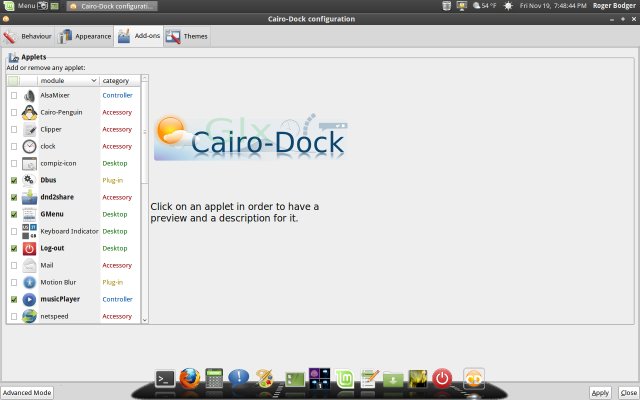This screenshot has width=640, height=400.
Task: Select the clock applet icon
Action: (x=30, y=146)
